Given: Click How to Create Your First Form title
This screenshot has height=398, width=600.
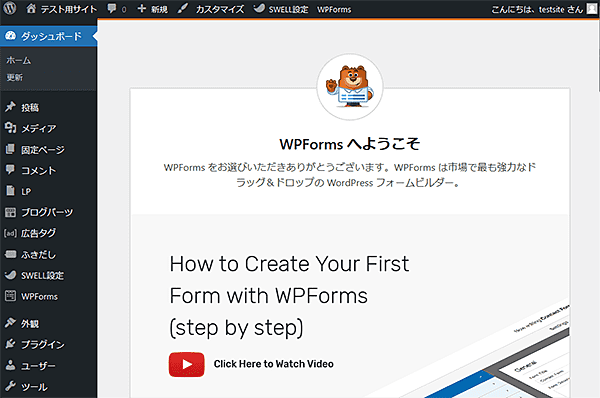Looking at the screenshot, I should pos(289,295).
